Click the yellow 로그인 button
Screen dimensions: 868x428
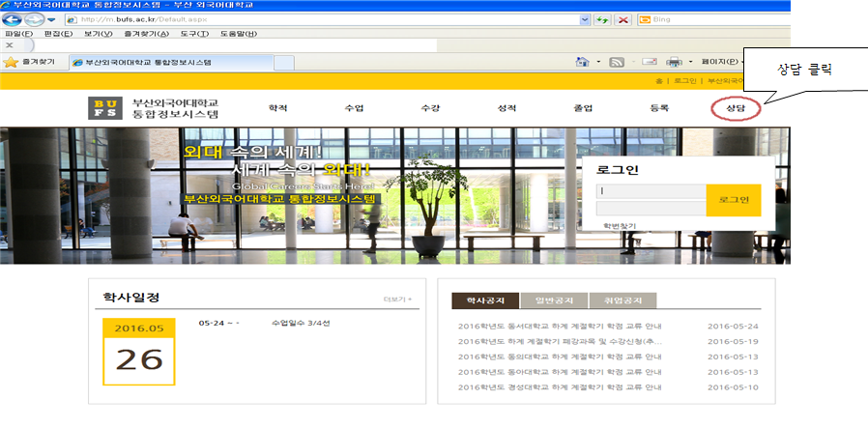click(x=734, y=200)
